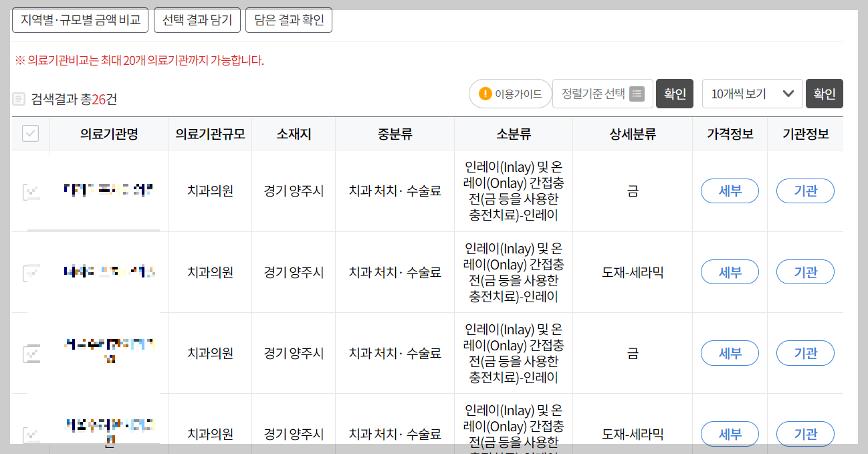Viewport: 868px width, 454px height.
Task: Open 세부 in the second row
Action: [730, 272]
